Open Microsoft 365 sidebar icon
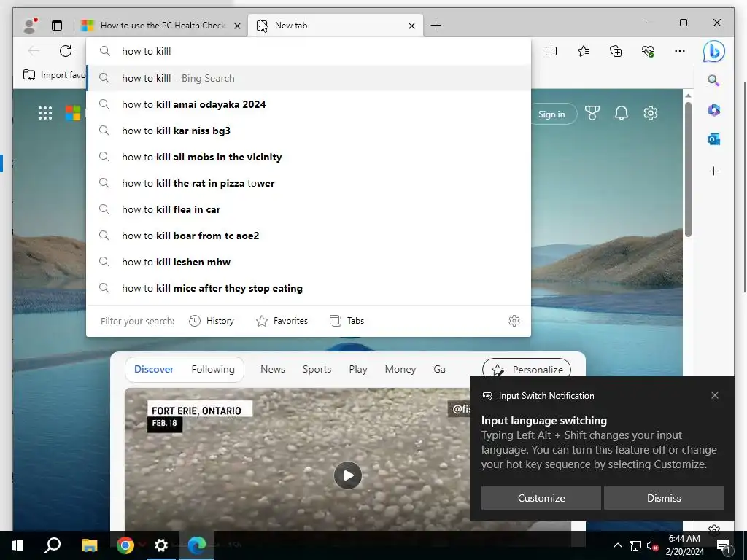The width and height of the screenshot is (747, 560). (713, 110)
